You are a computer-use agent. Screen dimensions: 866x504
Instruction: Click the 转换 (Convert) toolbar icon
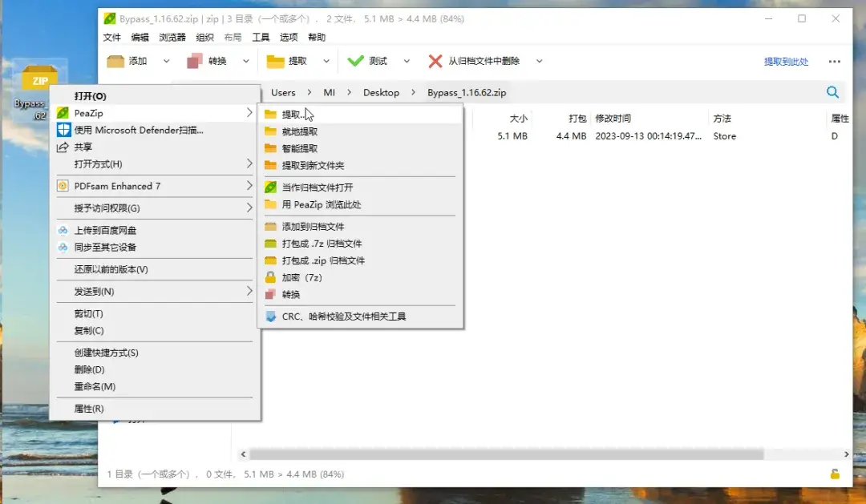[195, 61]
